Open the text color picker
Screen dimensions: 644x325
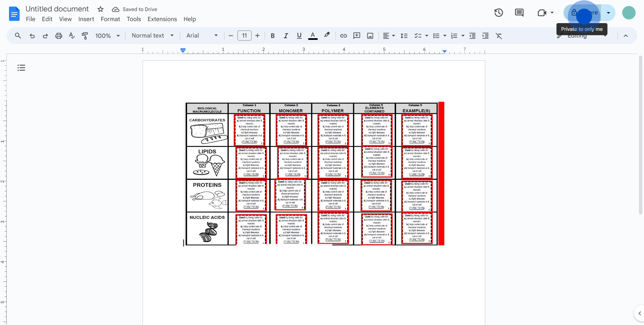313,36
